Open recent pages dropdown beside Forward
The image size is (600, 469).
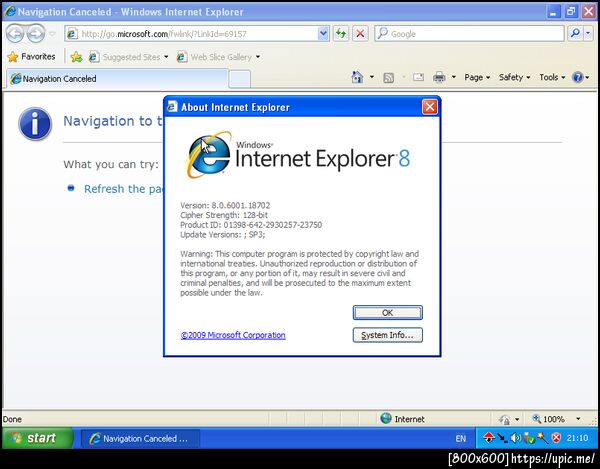click(52, 34)
